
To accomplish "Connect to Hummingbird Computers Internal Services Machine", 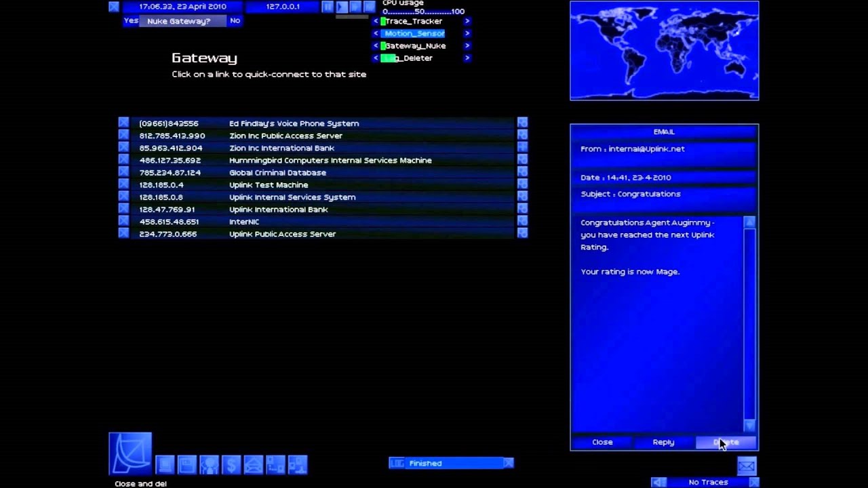I will pos(323,160).
